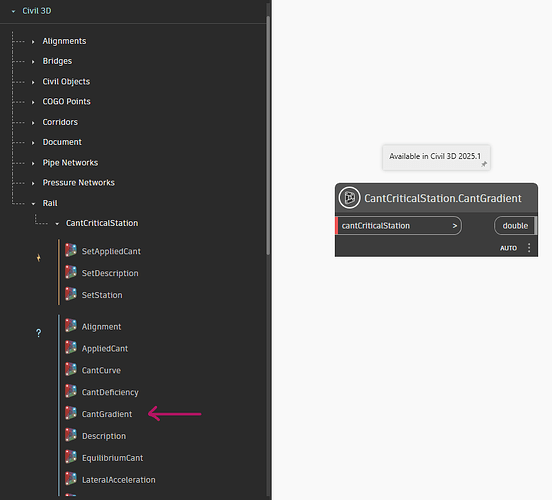Click the CantCurve node icon
552x500 pixels.
coord(71,370)
